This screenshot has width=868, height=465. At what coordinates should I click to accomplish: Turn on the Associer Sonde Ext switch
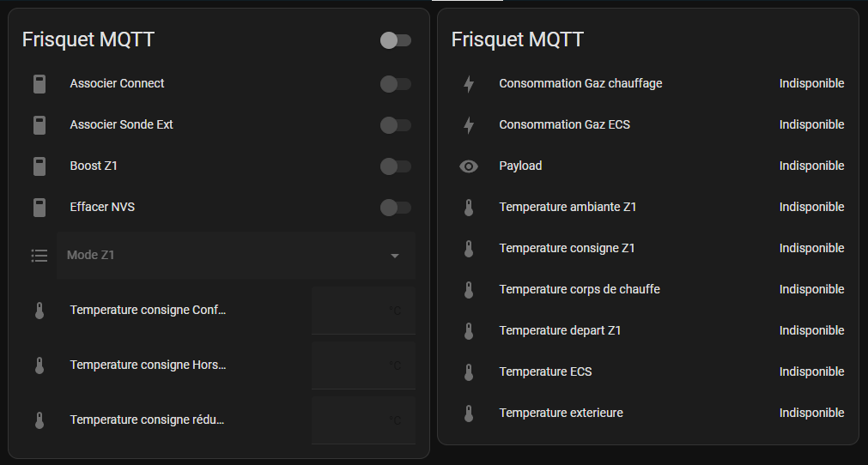click(x=396, y=125)
